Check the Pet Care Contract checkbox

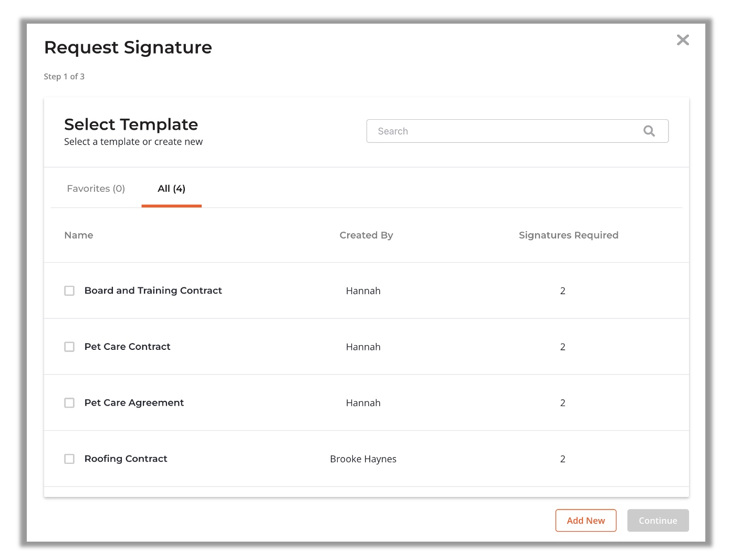pyautogui.click(x=69, y=347)
